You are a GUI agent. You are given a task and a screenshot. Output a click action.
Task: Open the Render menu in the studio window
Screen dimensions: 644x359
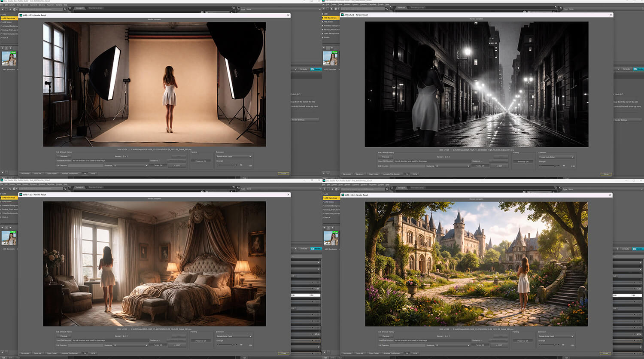click(25, 5)
